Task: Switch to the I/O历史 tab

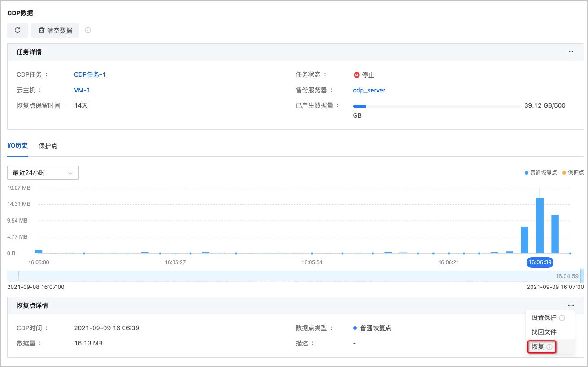Action: pos(17,145)
